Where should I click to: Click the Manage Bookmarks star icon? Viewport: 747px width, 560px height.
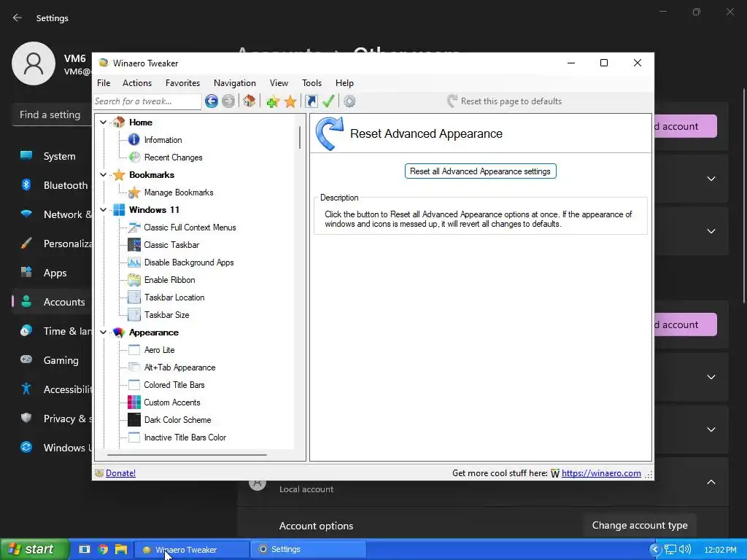(x=134, y=192)
